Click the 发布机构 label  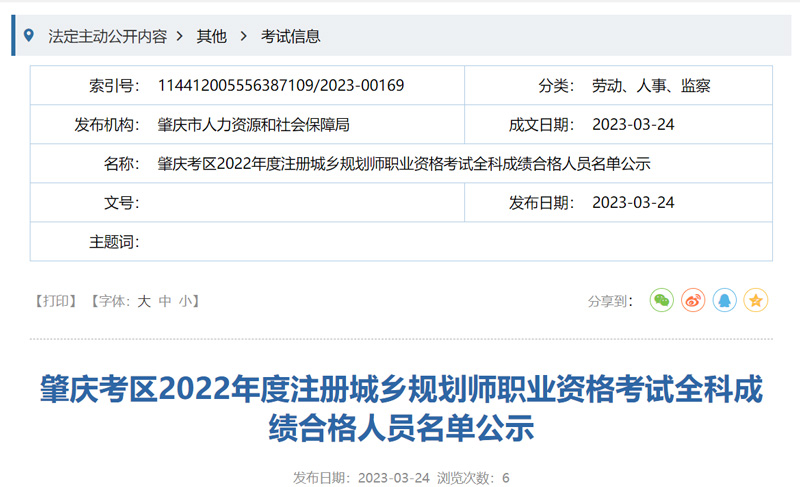[107, 124]
